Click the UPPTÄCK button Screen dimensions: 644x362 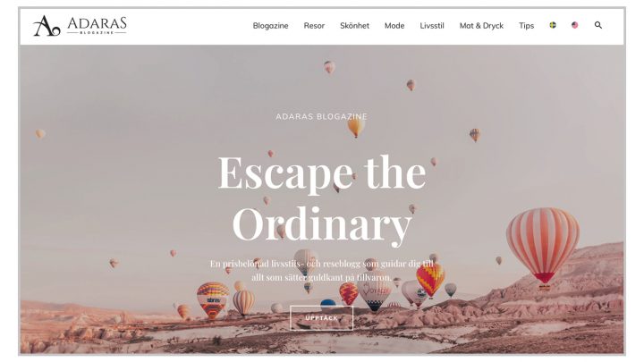point(322,318)
